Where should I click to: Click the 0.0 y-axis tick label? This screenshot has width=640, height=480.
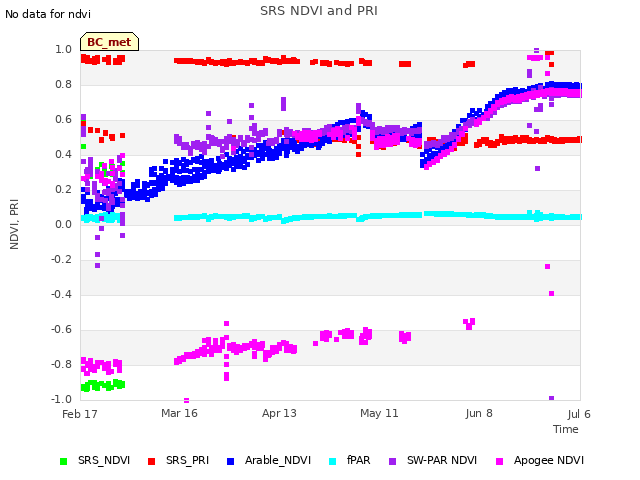(63, 224)
